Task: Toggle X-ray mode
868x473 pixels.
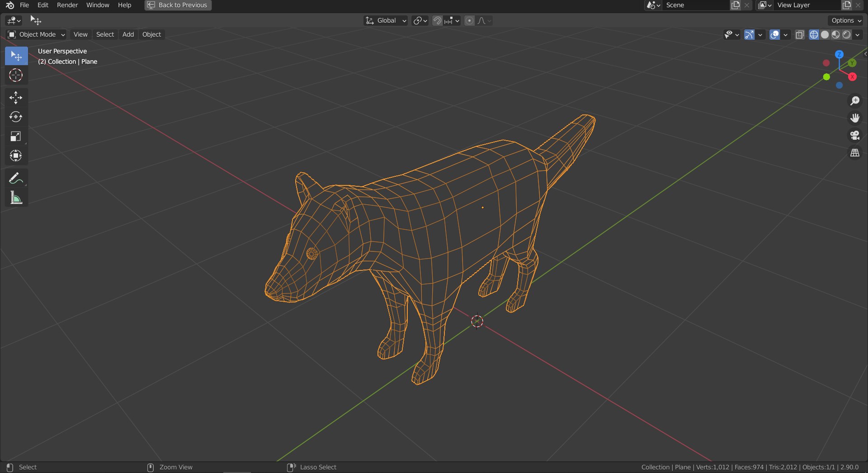Action: [x=800, y=34]
